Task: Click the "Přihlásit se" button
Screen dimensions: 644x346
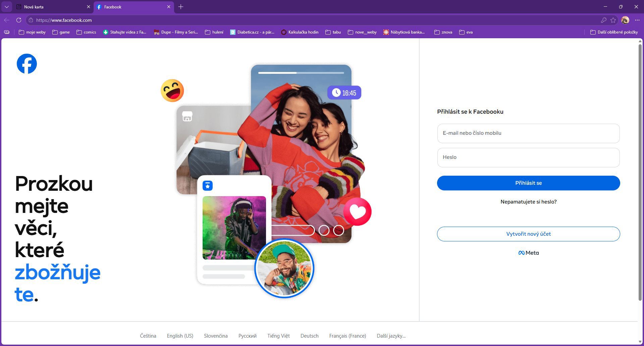Action: pos(528,183)
